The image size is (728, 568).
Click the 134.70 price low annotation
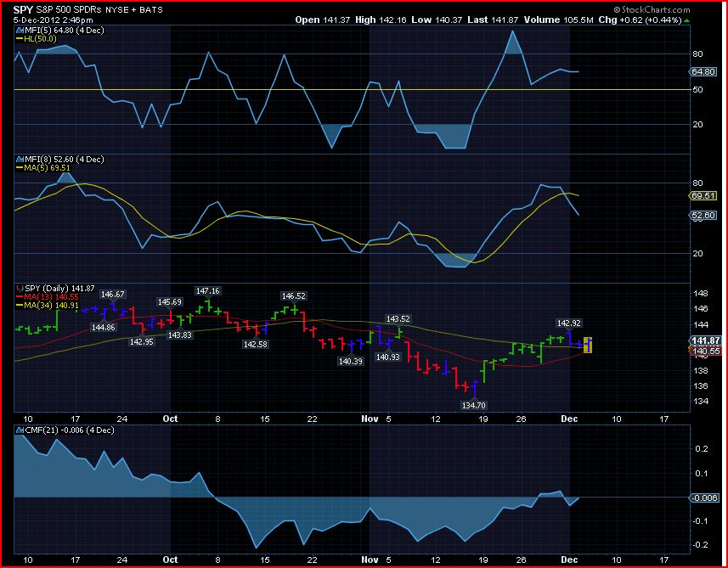(474, 406)
